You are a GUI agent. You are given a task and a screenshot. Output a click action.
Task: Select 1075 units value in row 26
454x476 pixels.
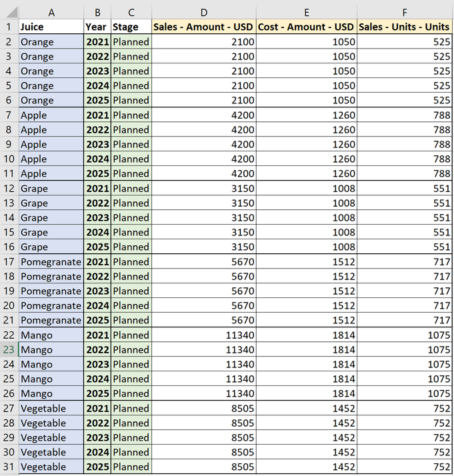pyautogui.click(x=405, y=393)
